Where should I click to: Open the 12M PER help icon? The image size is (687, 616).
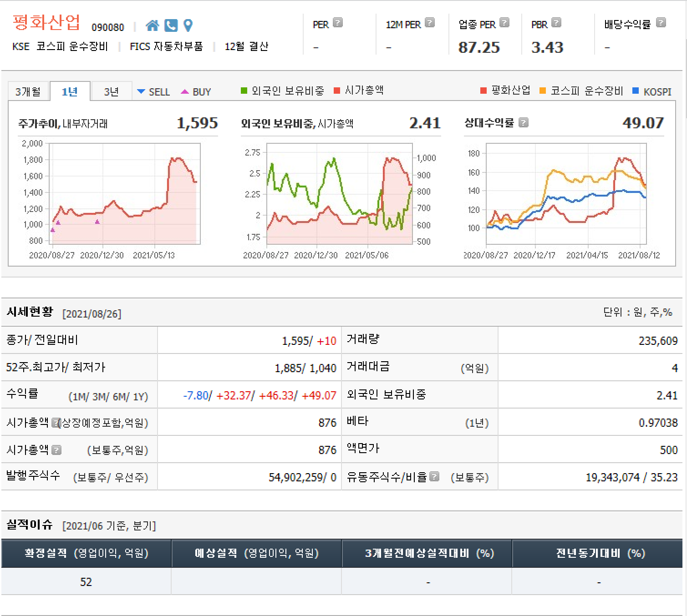point(429,22)
